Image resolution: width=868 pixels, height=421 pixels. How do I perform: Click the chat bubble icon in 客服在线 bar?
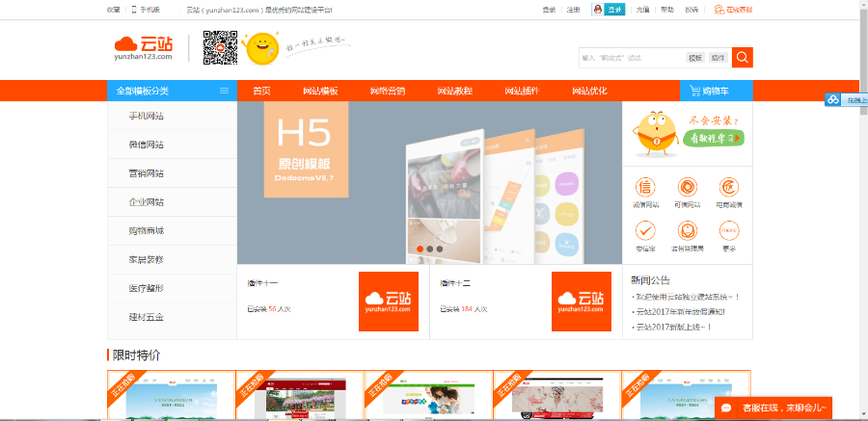point(727,408)
